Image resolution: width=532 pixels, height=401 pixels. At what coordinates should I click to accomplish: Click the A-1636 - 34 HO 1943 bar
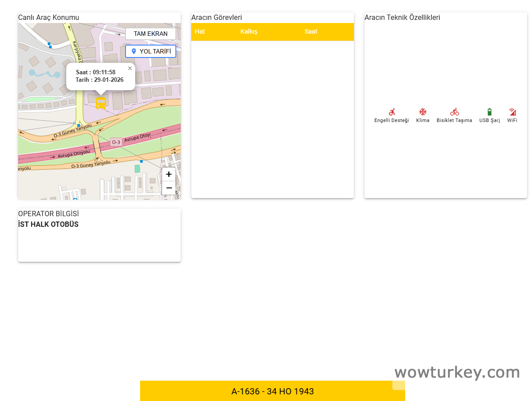coord(272,391)
